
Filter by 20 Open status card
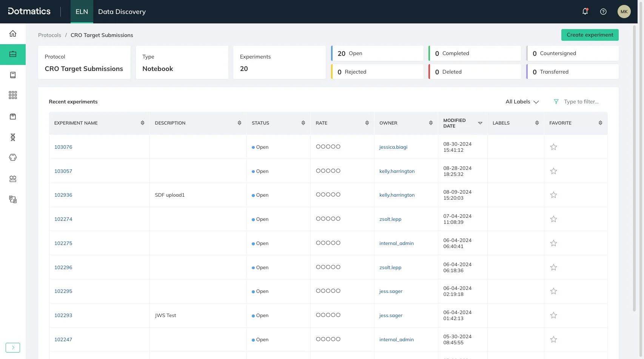pos(377,53)
